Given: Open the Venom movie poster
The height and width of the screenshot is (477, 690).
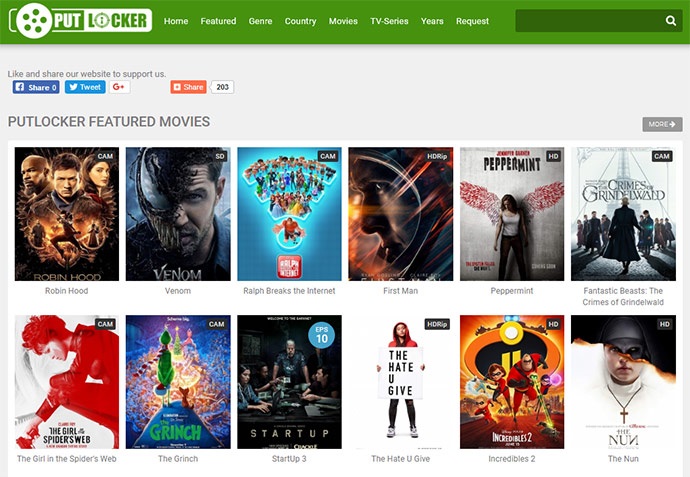Looking at the screenshot, I should 178,214.
